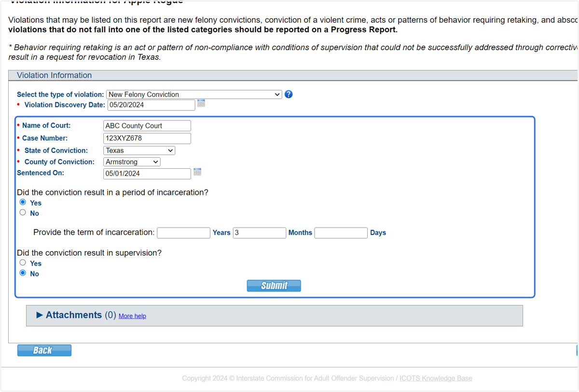Open calendar picker for Violation Discovery Date
The height and width of the screenshot is (392, 579).
[x=201, y=103]
